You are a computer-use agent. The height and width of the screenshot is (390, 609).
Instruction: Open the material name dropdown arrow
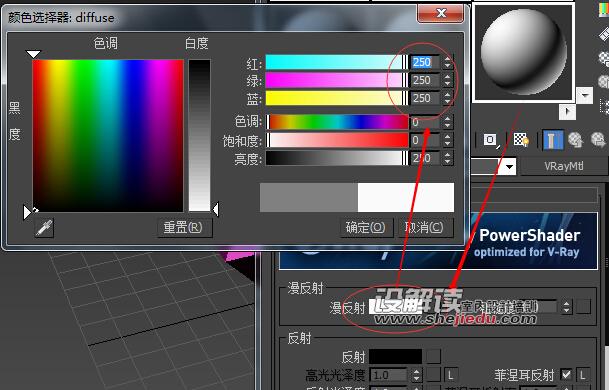(x=510, y=167)
